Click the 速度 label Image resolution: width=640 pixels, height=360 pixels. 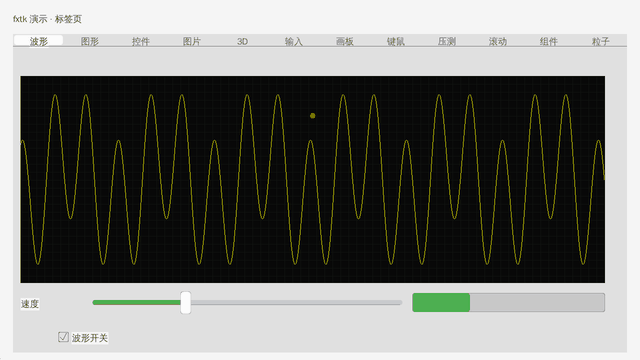(x=30, y=304)
